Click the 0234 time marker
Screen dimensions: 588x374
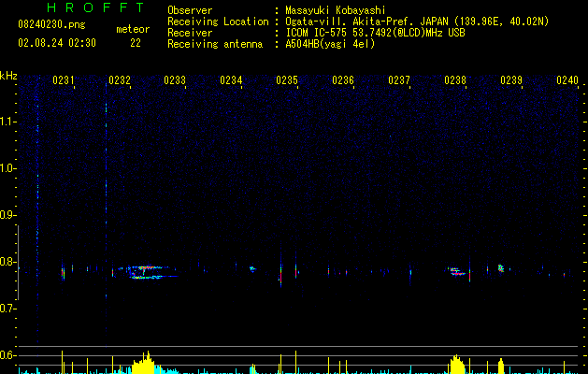[231, 80]
